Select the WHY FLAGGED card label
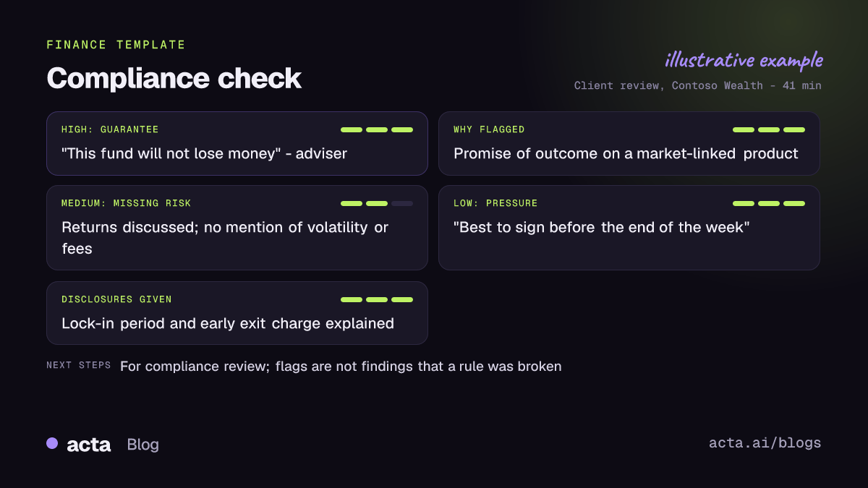Screen dimensions: 868x488 [x=489, y=129]
